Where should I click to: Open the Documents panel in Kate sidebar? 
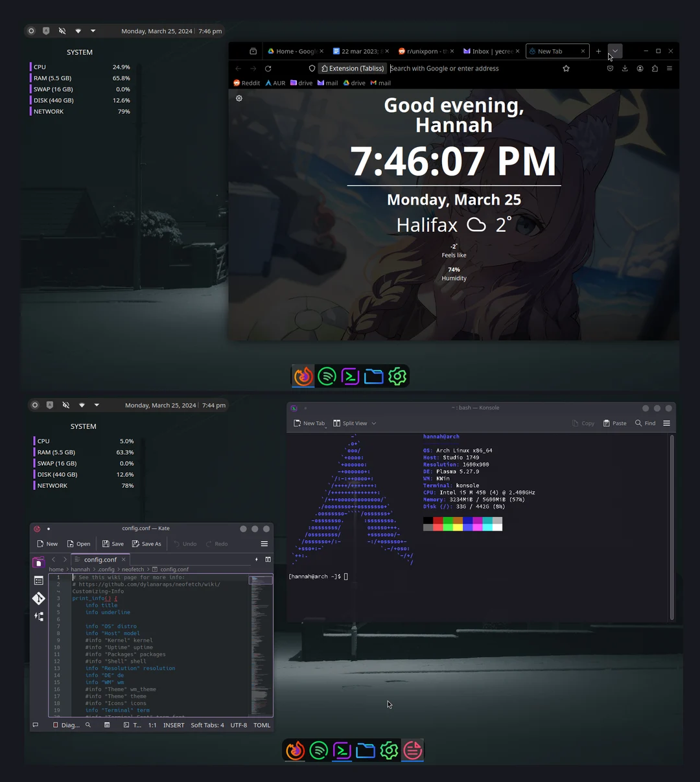click(x=38, y=581)
